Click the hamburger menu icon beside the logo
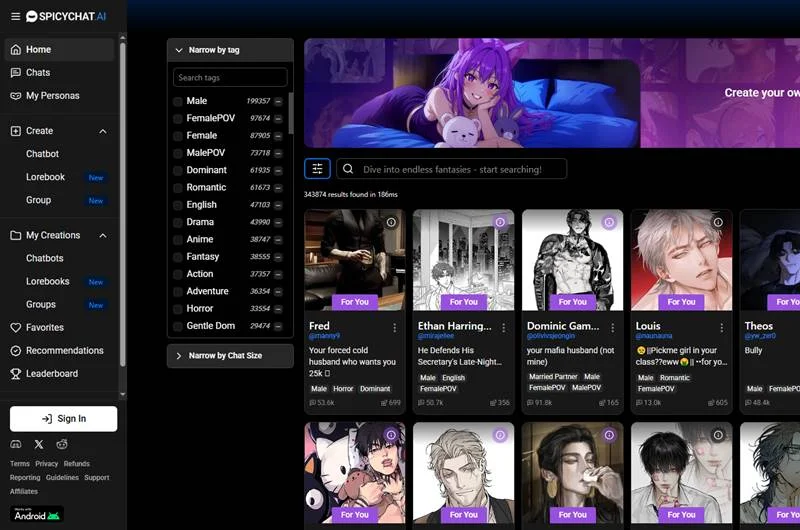Screen dimensions: 800x530 15,16
